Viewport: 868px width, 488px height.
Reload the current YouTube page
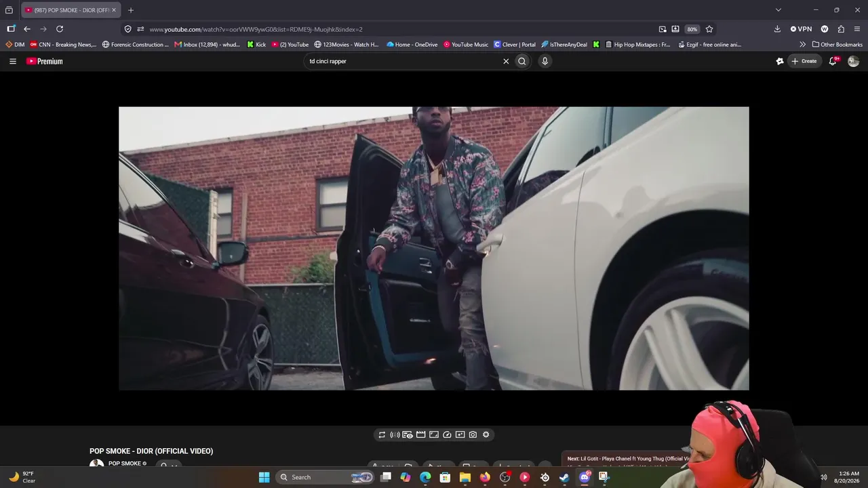pyautogui.click(x=60, y=29)
